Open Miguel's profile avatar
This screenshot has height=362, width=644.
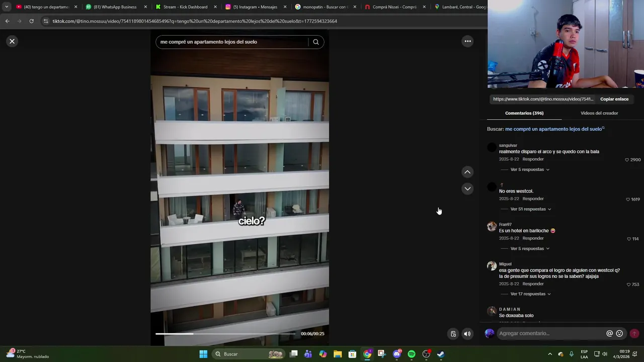(492, 266)
